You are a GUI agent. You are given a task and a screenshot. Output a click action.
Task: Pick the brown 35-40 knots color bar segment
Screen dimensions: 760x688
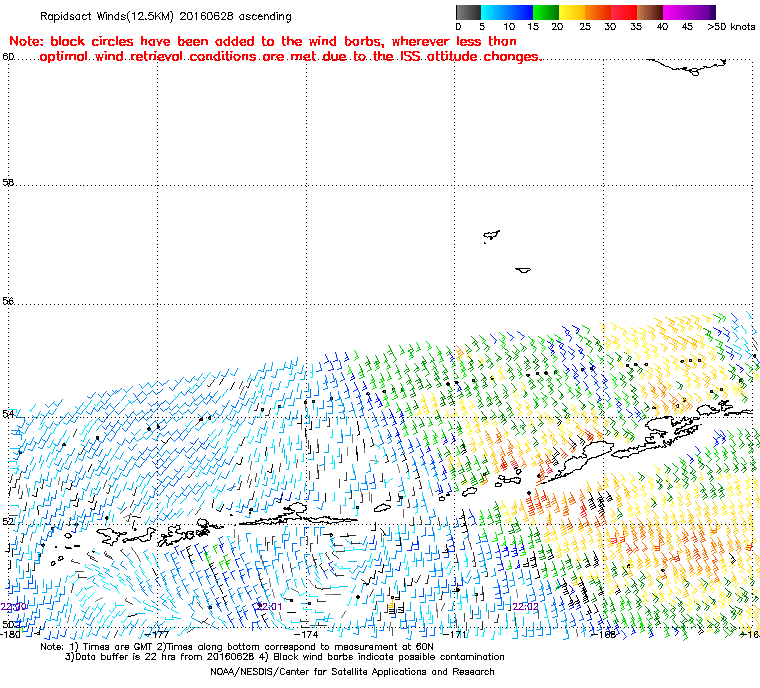[x=650, y=12]
